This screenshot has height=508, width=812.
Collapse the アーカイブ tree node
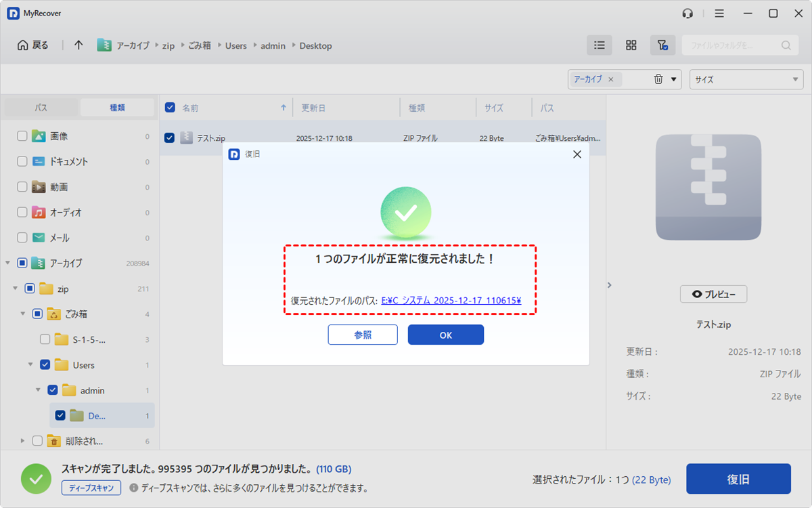click(8, 263)
